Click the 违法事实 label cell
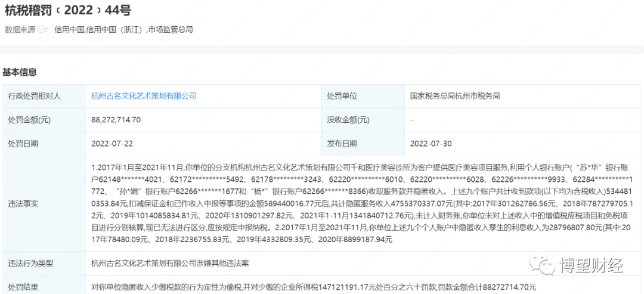This screenshot has height=294, width=644. click(x=44, y=204)
